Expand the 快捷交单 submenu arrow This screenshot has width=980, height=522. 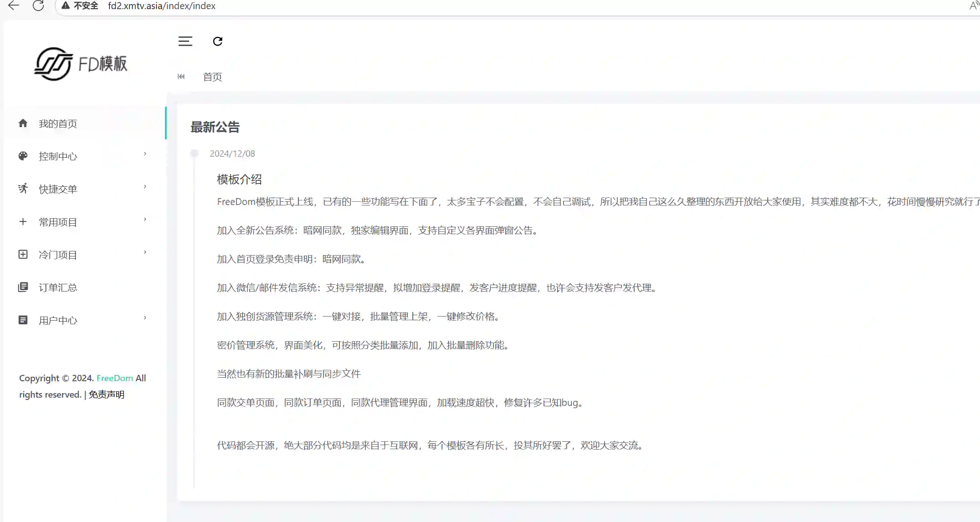(145, 187)
